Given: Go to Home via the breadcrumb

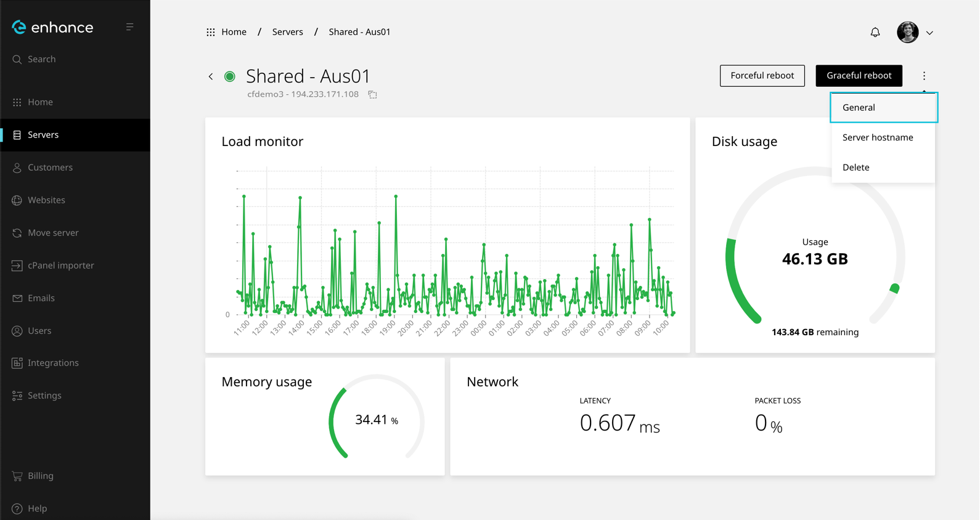Looking at the screenshot, I should pos(234,32).
